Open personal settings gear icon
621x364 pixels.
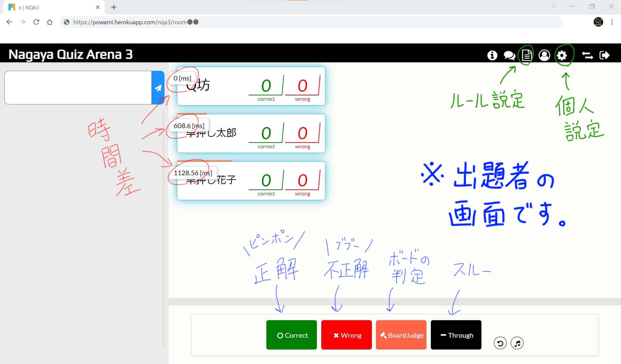tap(562, 55)
